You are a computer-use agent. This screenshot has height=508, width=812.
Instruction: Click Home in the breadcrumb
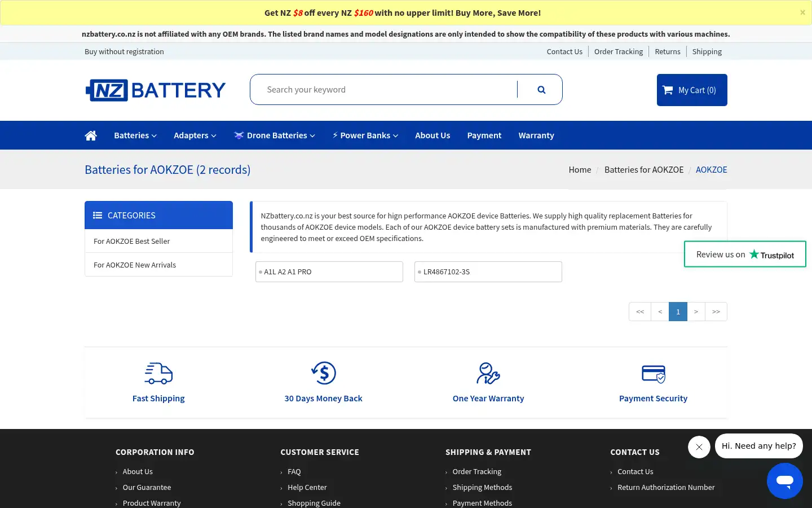[x=580, y=169]
